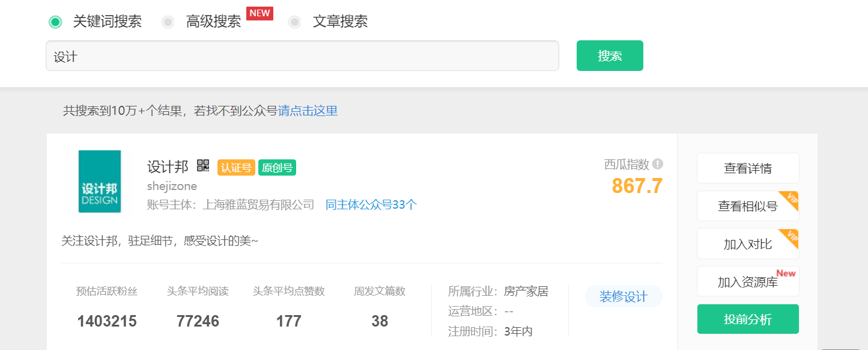Click the green 投前分析 button
This screenshot has width=868, height=350.
747,319
